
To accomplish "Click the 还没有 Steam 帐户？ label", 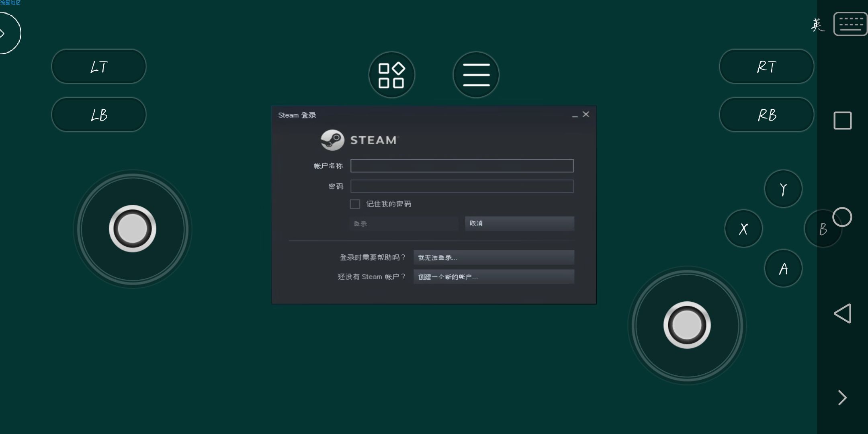I will (x=372, y=277).
